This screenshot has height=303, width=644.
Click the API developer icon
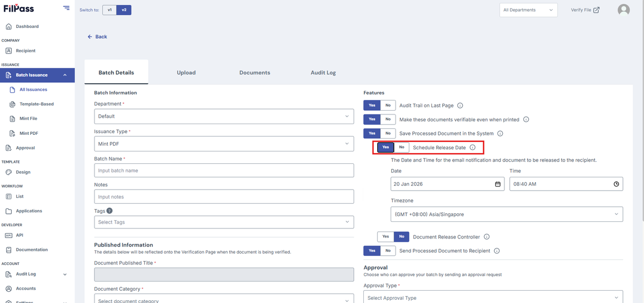[x=9, y=235]
